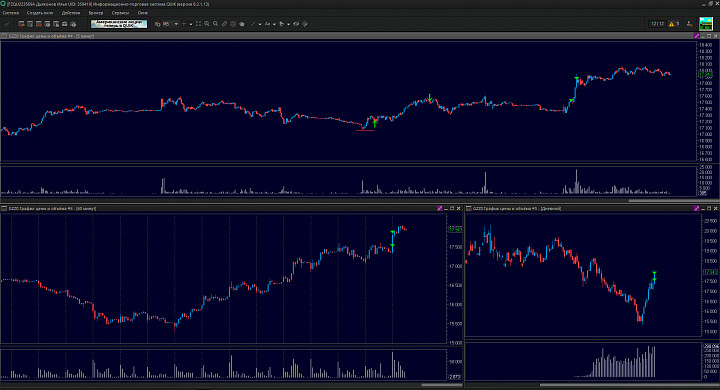Viewport: 720px width, 390px height.
Task: Click the yellow warning triangle icon
Action: click(671, 24)
